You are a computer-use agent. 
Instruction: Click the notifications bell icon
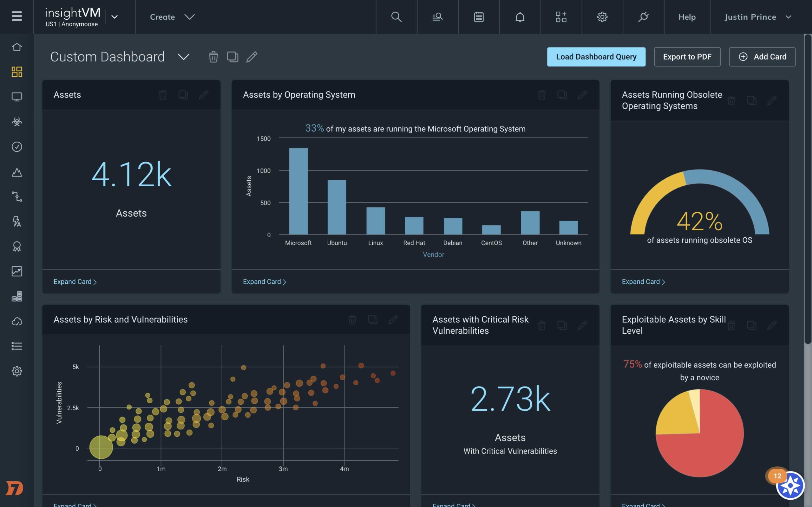point(520,17)
